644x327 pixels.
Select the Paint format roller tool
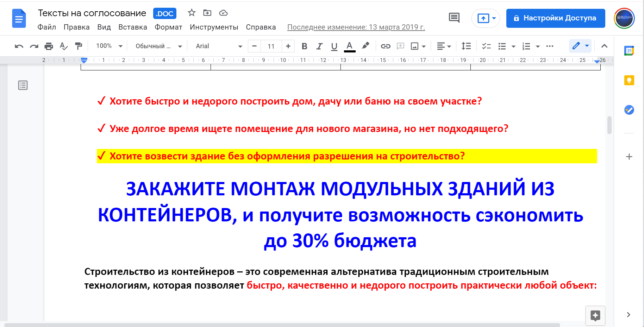[x=79, y=46]
